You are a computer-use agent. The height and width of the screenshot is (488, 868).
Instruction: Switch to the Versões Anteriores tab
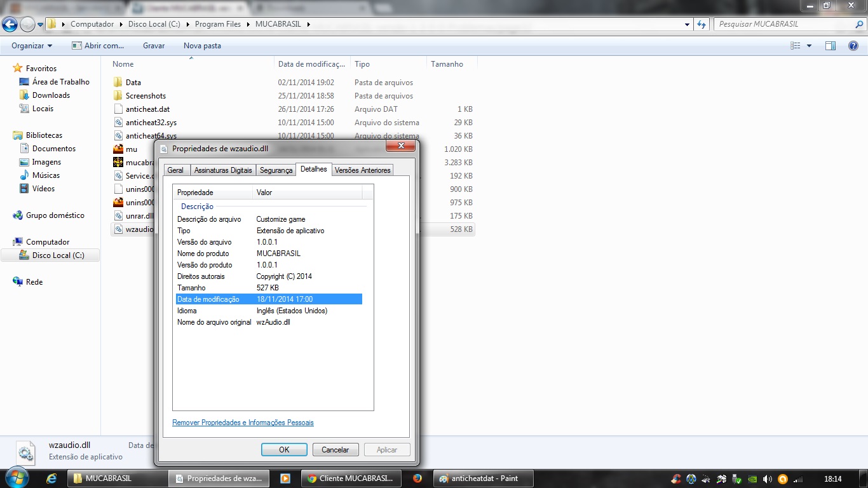click(362, 170)
